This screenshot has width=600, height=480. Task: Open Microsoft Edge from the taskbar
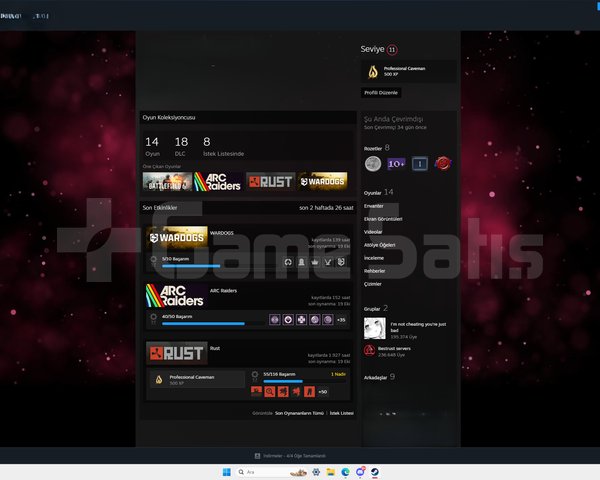pos(345,472)
